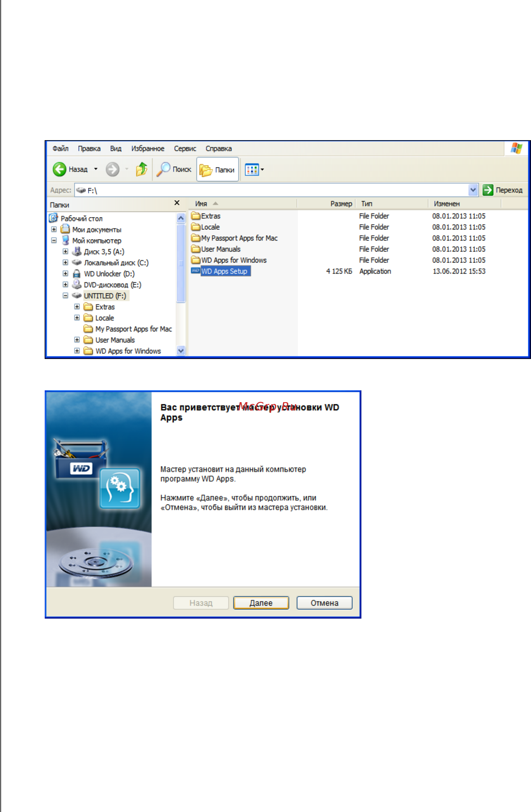Open the Правка menu
Screen dimensions: 531x812
click(x=89, y=149)
